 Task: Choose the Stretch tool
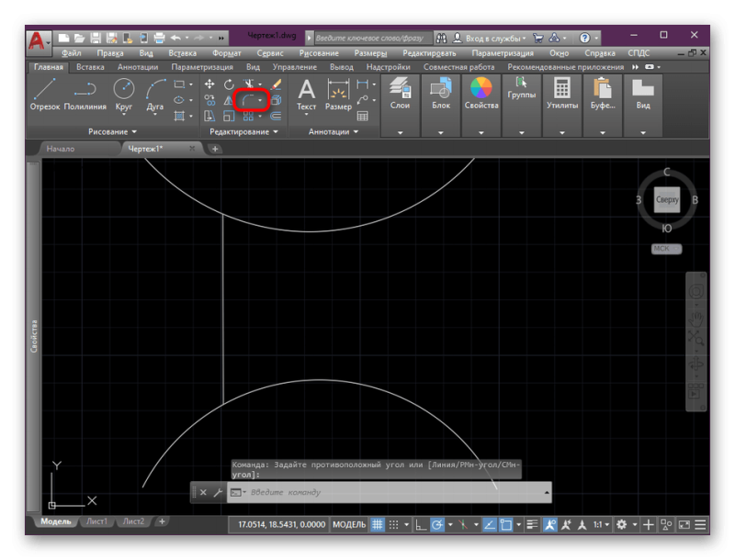click(x=209, y=116)
